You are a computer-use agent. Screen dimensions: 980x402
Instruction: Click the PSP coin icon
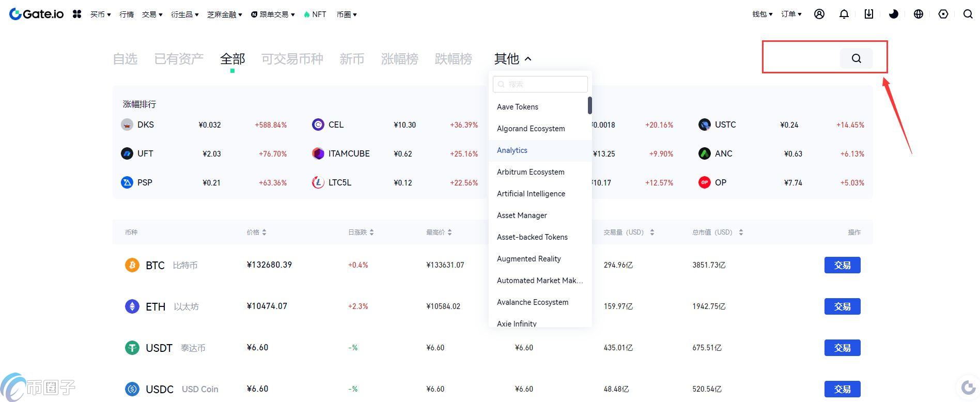tap(127, 182)
